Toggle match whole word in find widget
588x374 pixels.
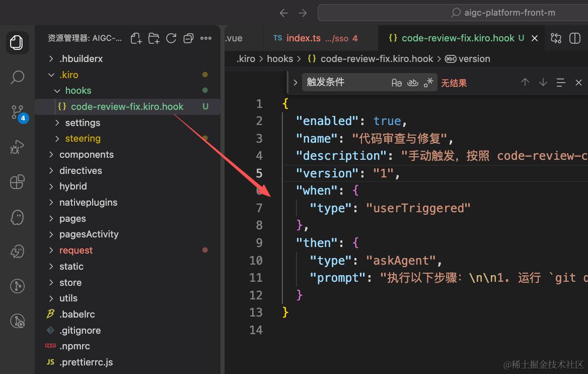point(412,83)
